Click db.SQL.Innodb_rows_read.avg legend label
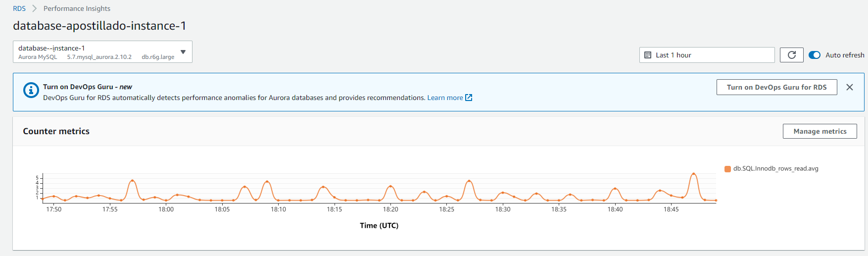Screen dimensions: 868x256 (775, 168)
